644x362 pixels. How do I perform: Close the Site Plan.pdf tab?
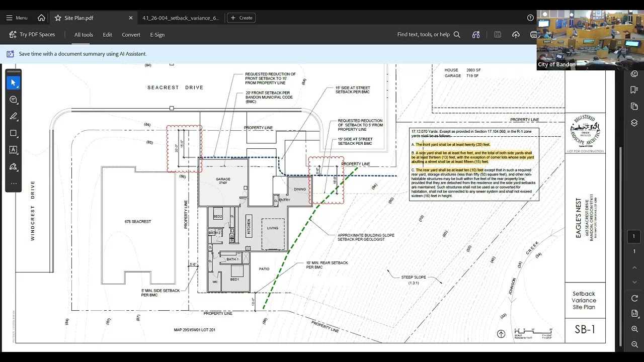point(131,18)
